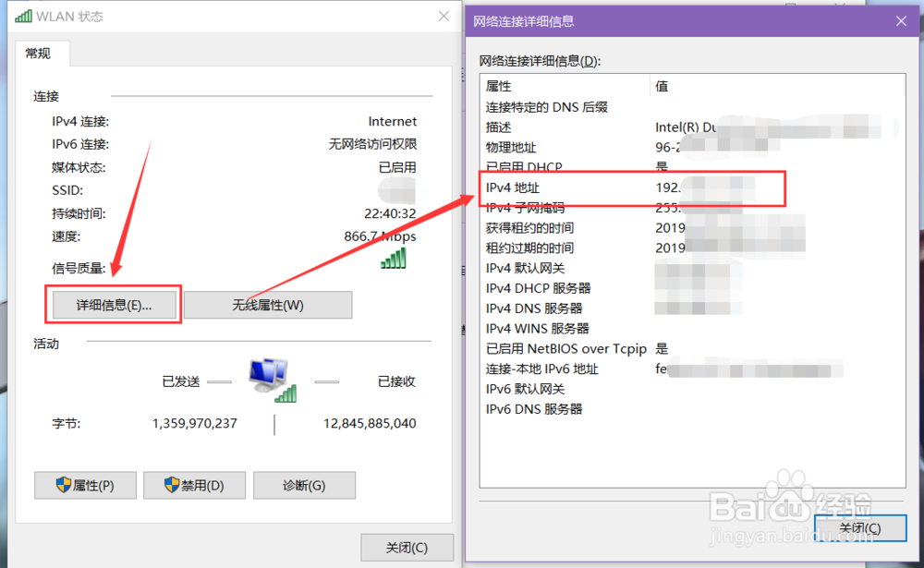Click the 值 column header

[778, 86]
